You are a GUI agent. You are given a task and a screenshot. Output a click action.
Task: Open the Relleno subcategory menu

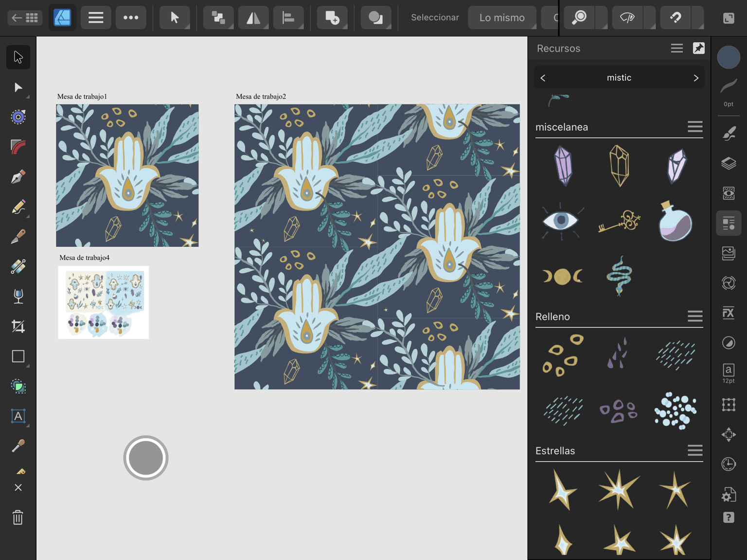(x=695, y=316)
